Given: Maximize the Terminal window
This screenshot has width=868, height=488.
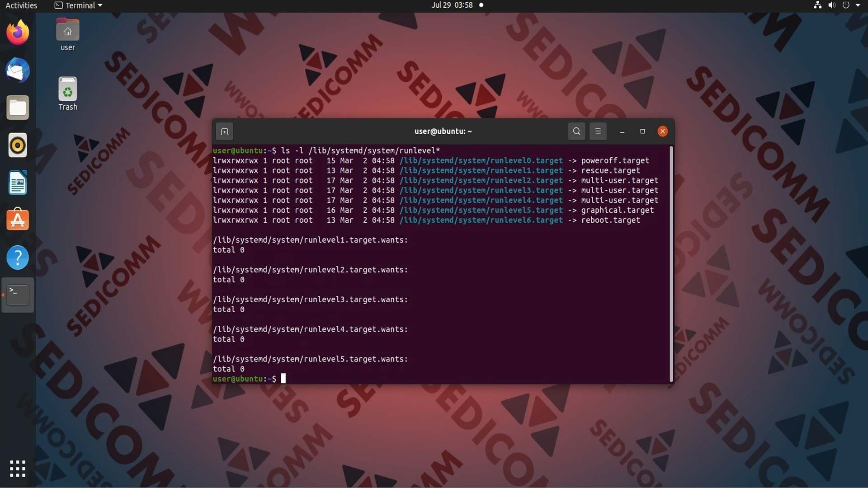Looking at the screenshot, I should 642,131.
